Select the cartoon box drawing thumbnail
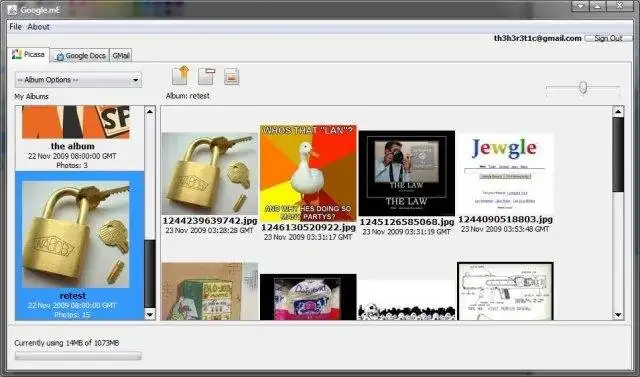 [x=209, y=291]
